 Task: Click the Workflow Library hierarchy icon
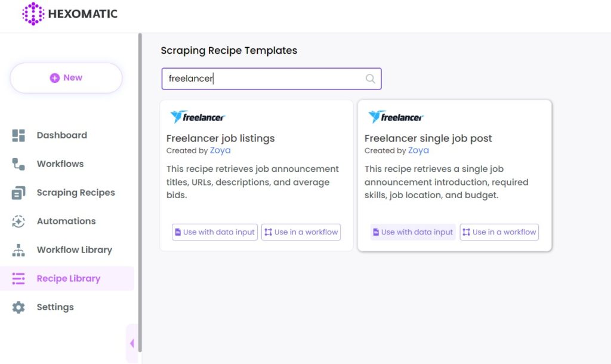click(x=18, y=250)
